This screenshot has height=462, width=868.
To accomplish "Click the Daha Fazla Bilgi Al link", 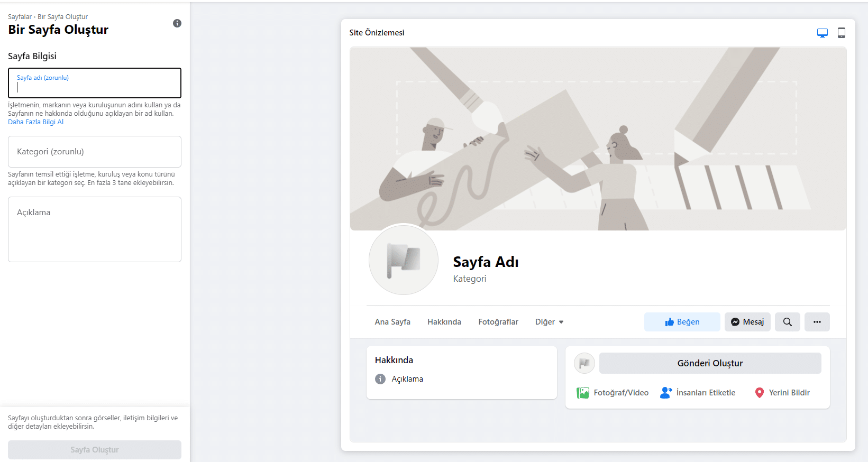I will coord(35,122).
